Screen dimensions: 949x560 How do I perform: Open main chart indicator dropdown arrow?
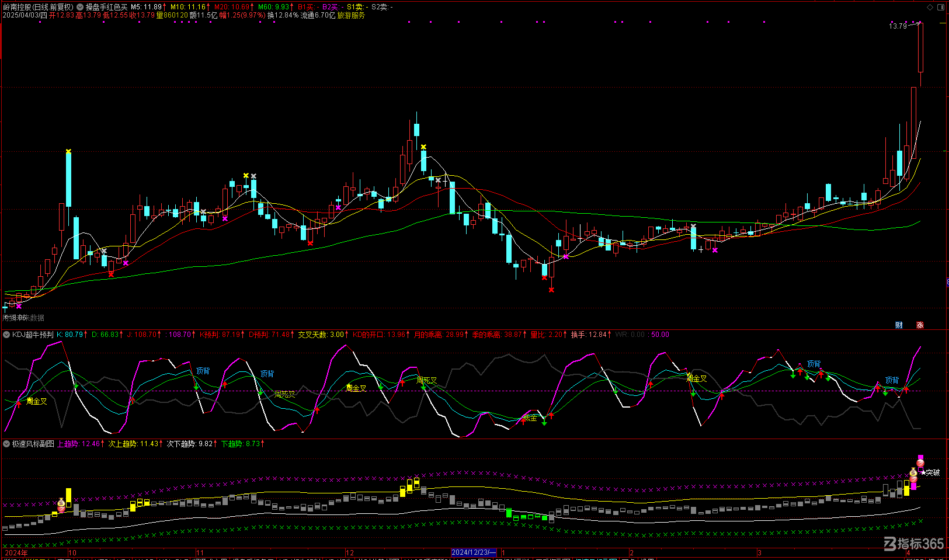[x=80, y=7]
